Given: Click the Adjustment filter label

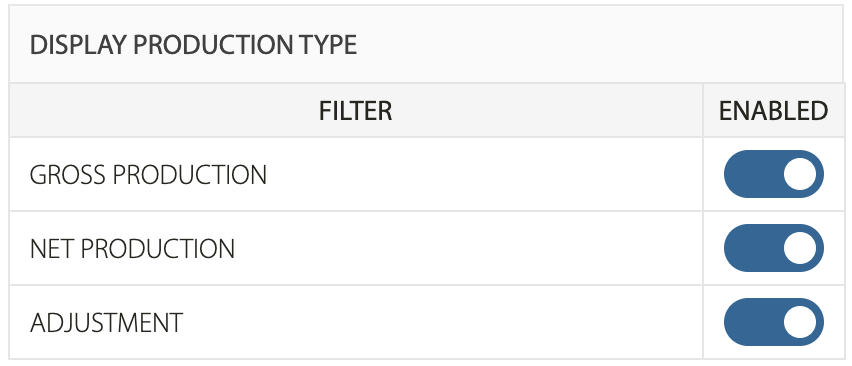Looking at the screenshot, I should click(x=106, y=323).
